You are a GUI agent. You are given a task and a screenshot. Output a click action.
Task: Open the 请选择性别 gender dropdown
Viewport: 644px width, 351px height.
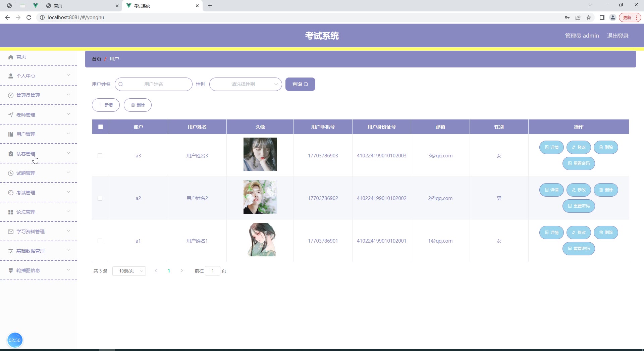[x=246, y=84]
